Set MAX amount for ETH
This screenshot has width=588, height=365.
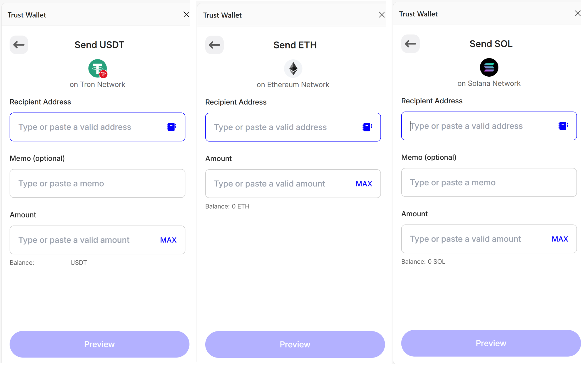tap(364, 184)
